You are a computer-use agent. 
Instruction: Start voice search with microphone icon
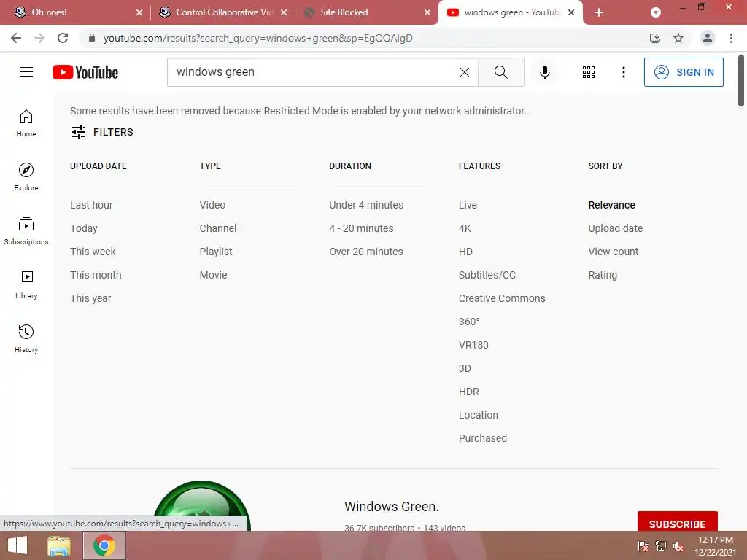coord(544,72)
